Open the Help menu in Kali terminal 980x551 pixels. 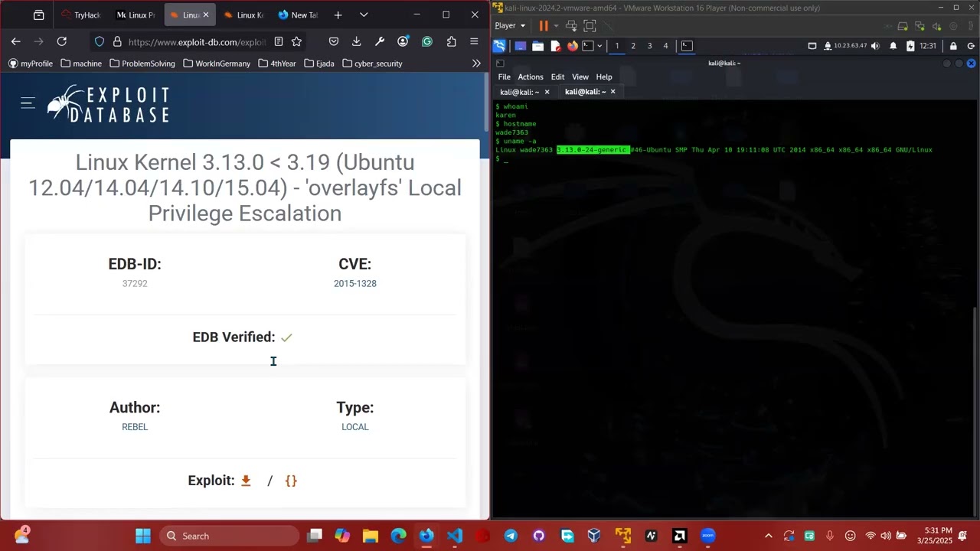point(604,77)
